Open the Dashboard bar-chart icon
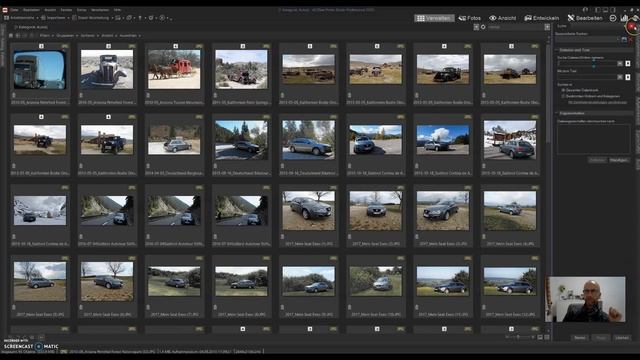This screenshot has height=360, width=640. tap(624, 18)
